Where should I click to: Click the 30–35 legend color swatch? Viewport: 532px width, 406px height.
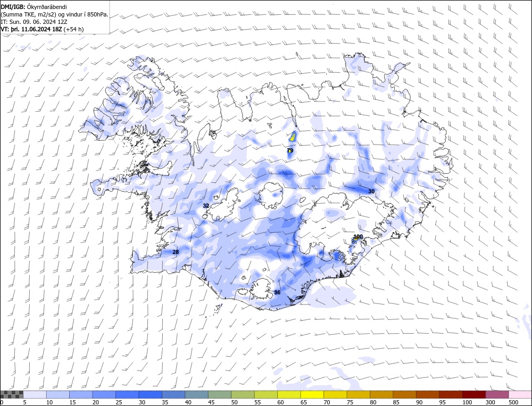point(151,394)
